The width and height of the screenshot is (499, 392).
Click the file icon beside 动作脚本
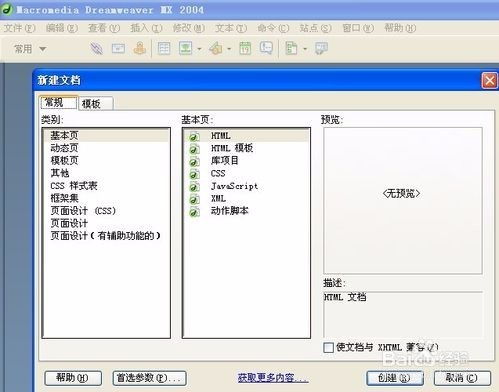[194, 211]
